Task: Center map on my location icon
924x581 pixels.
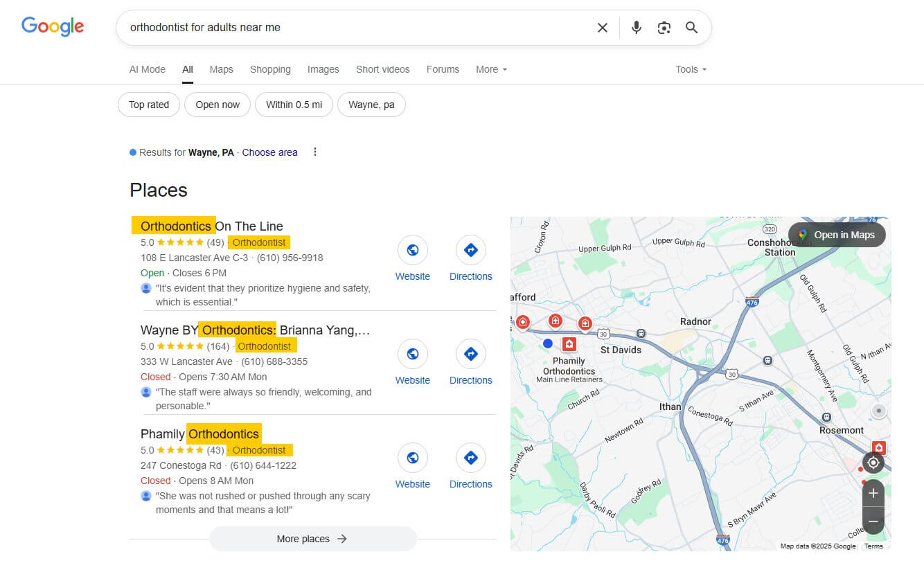Action: click(873, 463)
